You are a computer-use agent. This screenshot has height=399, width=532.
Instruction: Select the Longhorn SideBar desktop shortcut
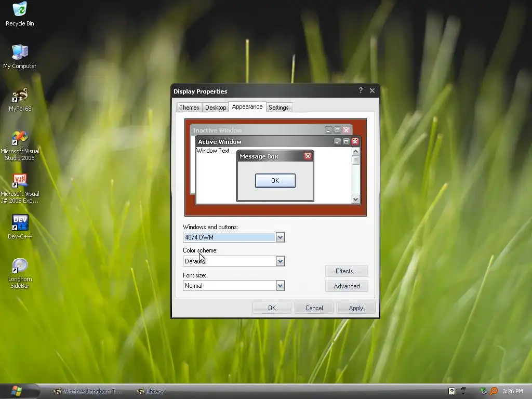point(20,273)
